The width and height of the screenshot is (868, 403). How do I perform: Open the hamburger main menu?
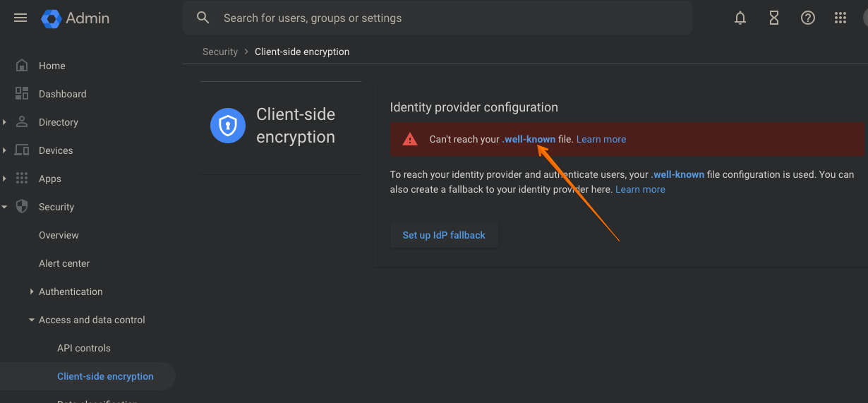point(20,18)
